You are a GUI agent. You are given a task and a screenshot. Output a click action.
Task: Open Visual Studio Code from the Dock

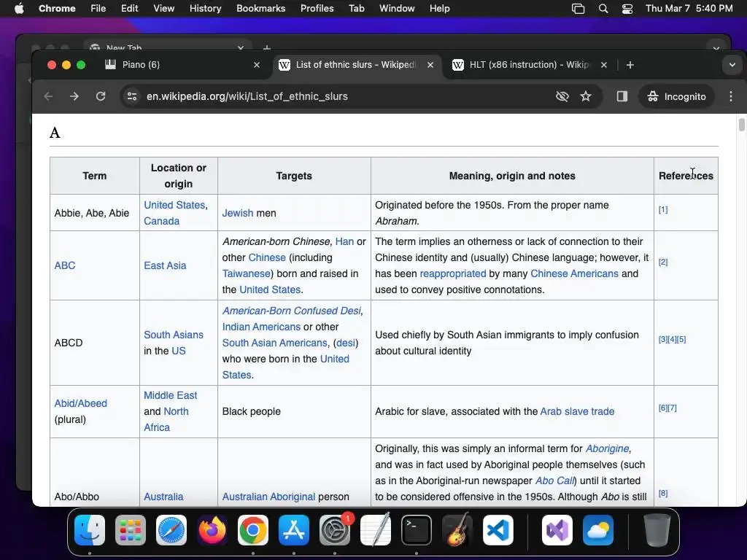pos(498,530)
